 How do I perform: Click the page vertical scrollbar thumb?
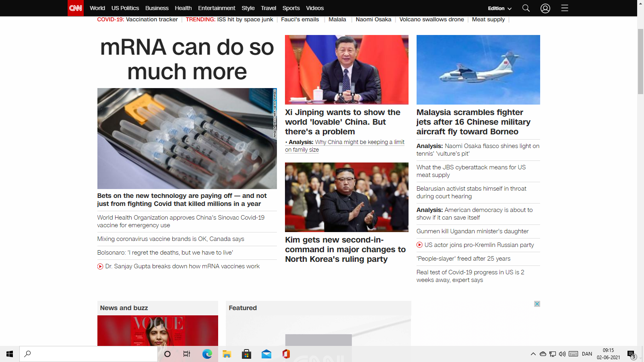640,62
